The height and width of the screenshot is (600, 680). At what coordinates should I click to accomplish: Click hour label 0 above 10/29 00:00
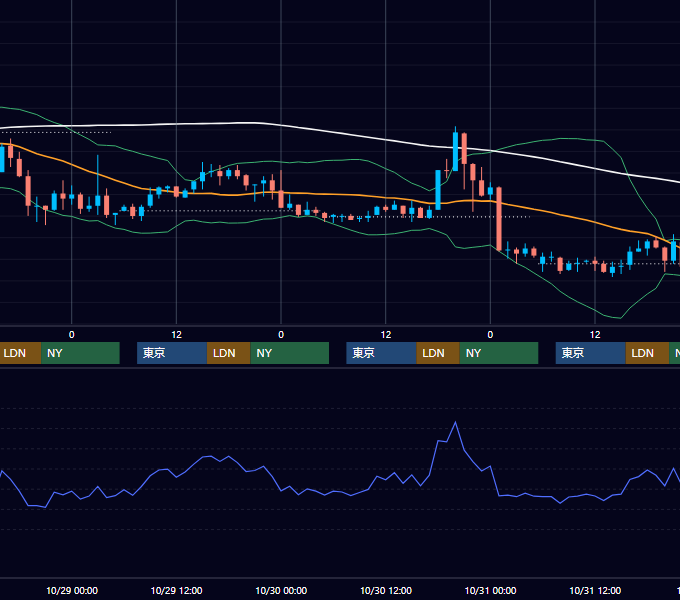pos(72,335)
